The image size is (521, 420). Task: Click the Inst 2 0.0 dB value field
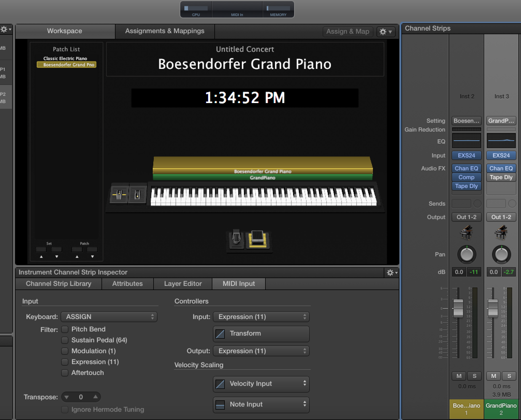[459, 272]
